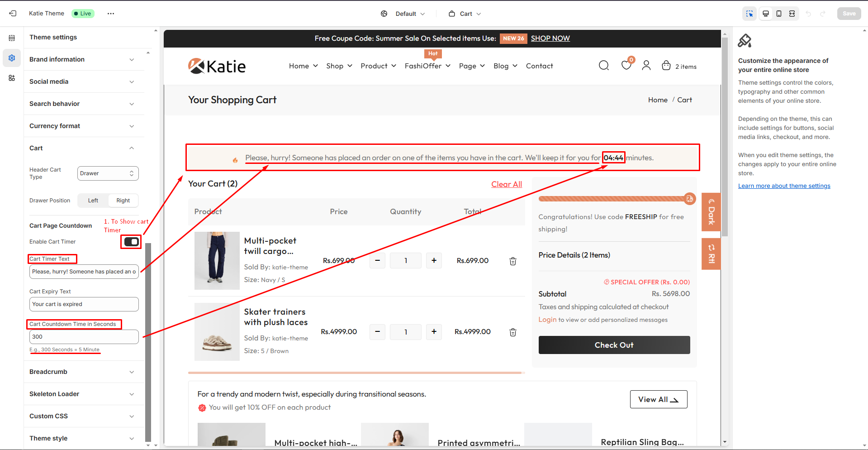Click the free shipping progress bar

pyautogui.click(x=612, y=199)
